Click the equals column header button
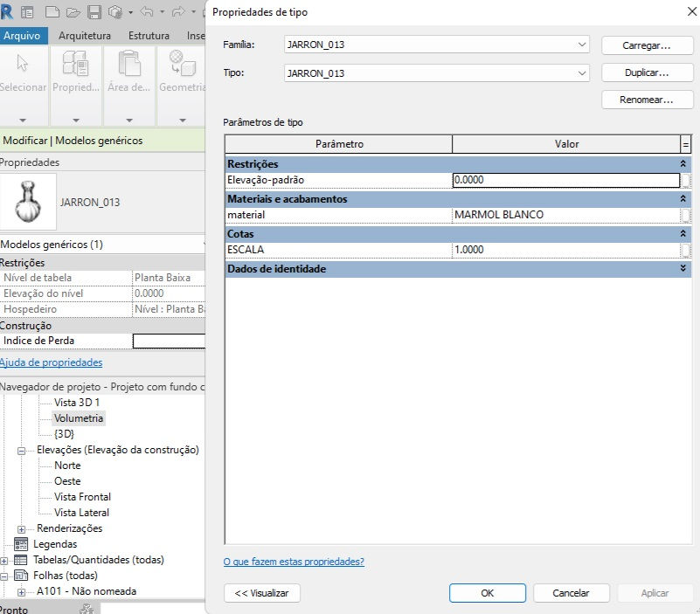Viewport: 700px width, 614px height. pyautogui.click(x=685, y=144)
